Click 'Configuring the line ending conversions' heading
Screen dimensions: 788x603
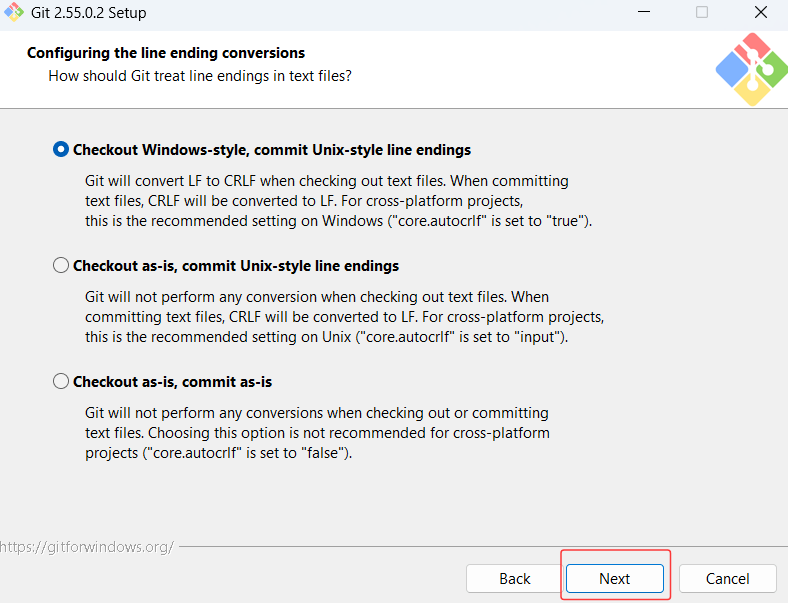click(166, 53)
